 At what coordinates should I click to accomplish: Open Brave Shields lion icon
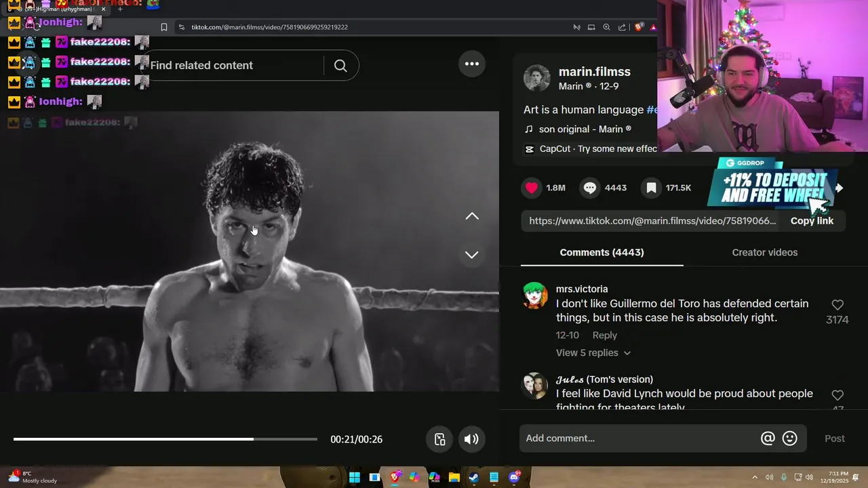(638, 27)
